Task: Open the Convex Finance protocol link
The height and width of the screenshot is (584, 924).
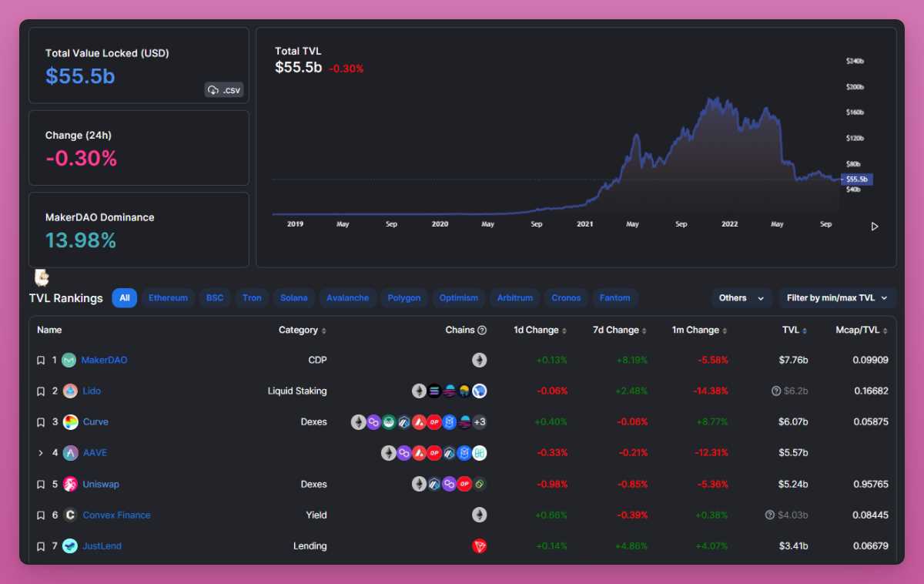Action: pos(116,515)
